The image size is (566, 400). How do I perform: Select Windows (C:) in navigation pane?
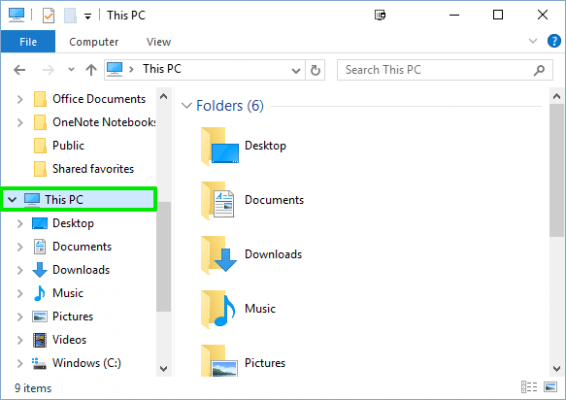(x=87, y=362)
